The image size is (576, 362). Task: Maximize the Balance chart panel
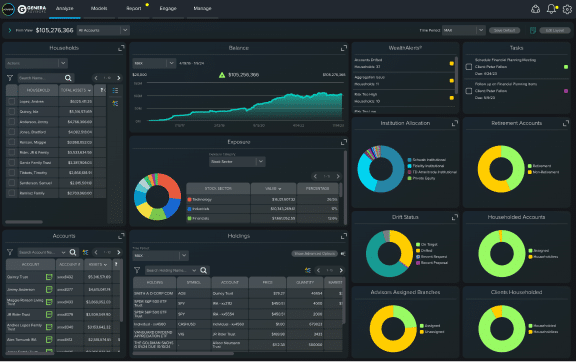[343, 48]
